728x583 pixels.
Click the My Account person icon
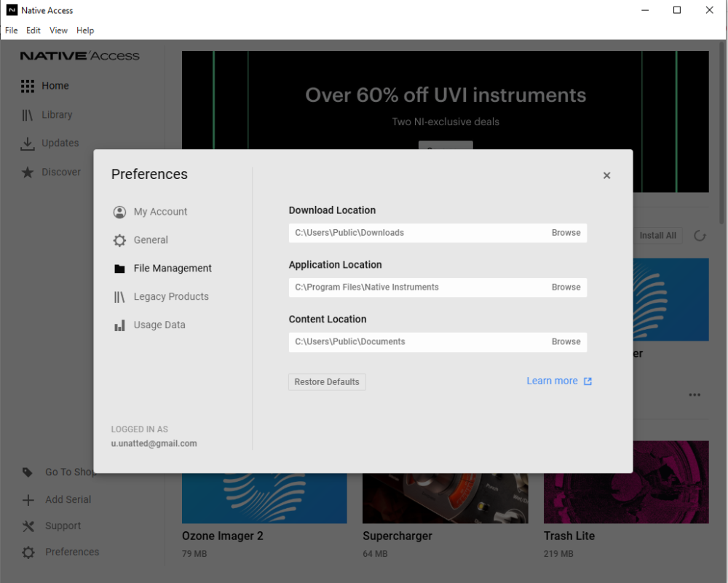[119, 212]
